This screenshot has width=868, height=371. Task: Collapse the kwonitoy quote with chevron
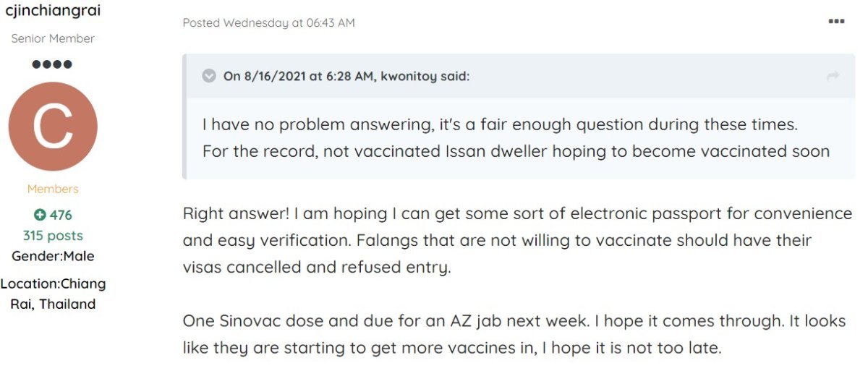(x=209, y=76)
